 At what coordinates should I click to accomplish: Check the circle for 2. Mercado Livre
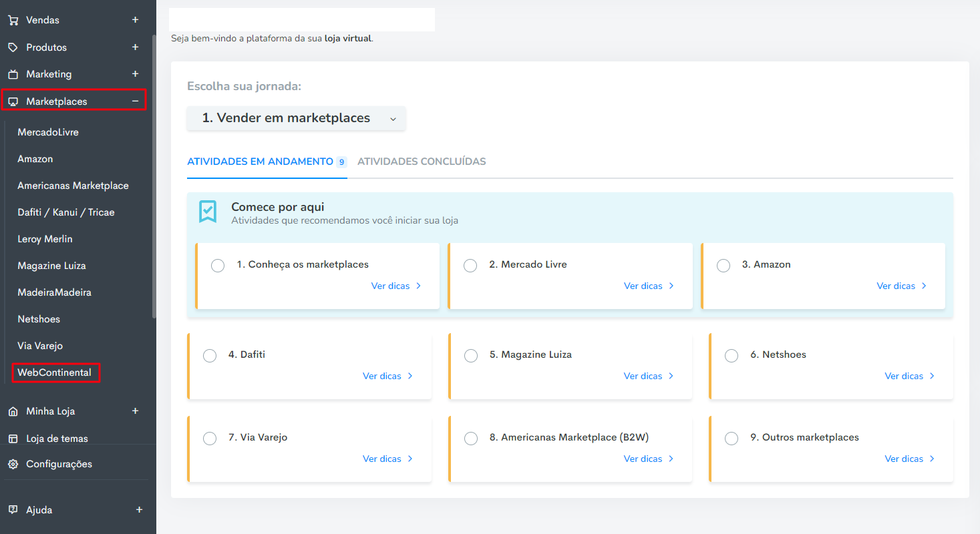470,266
